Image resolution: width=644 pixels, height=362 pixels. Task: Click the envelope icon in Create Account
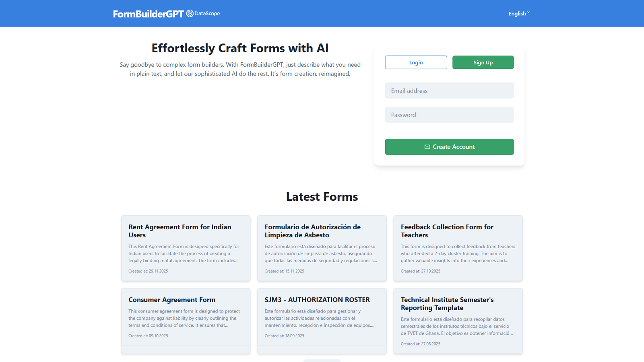click(x=427, y=147)
